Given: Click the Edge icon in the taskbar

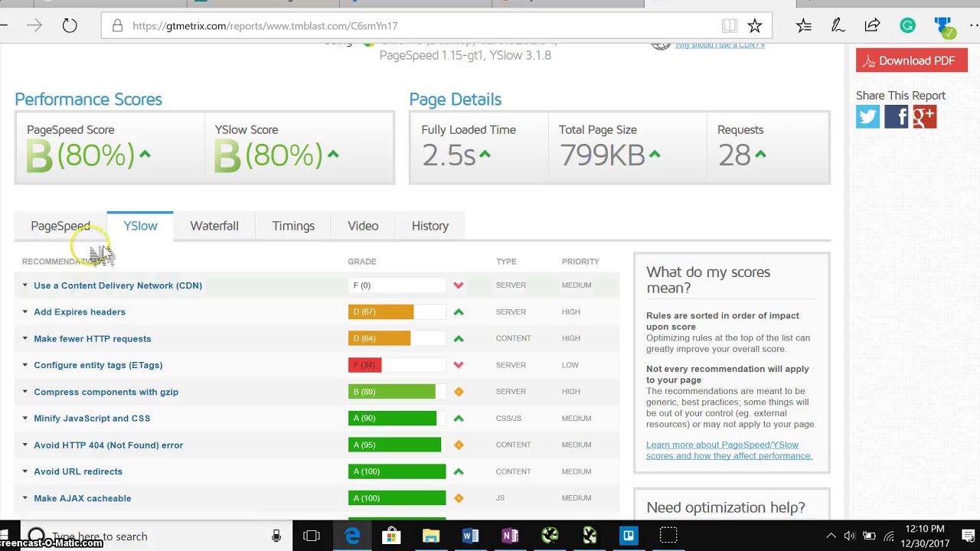Looking at the screenshot, I should click(352, 536).
